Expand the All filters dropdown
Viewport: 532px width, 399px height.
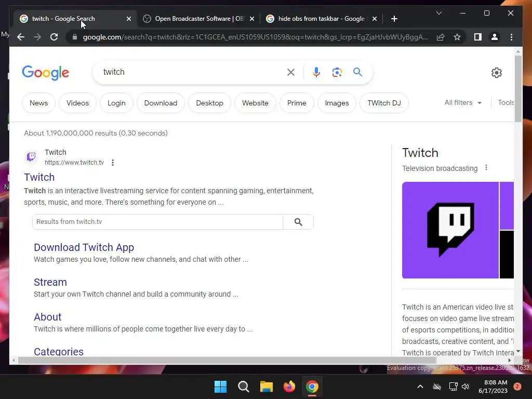(463, 102)
